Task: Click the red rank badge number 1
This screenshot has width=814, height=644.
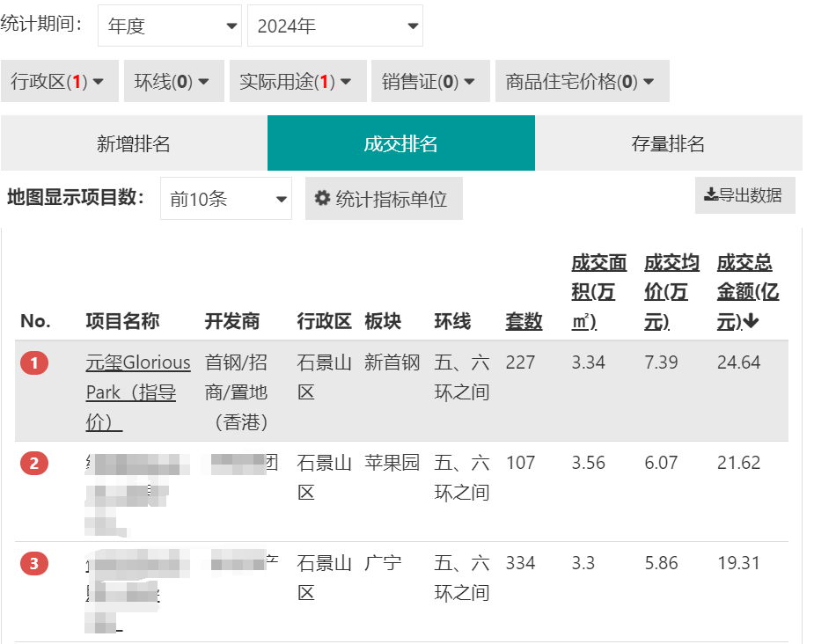Action: 34,362
